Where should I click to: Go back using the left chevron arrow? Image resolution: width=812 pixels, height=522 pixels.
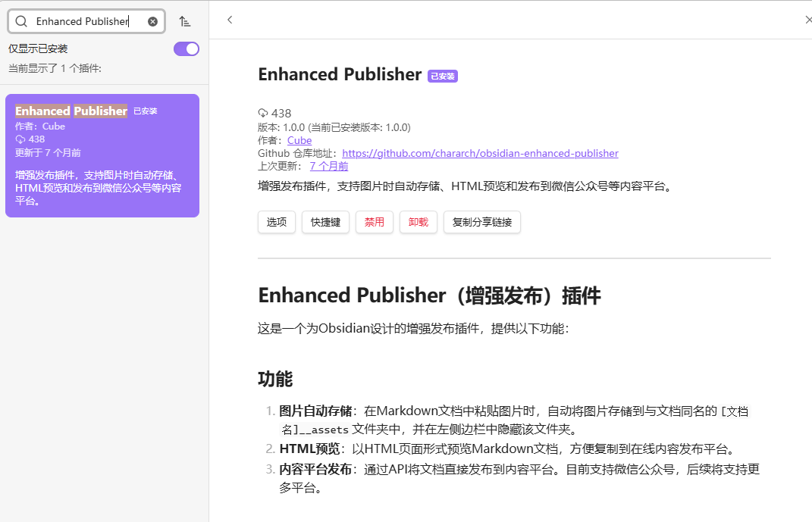[230, 20]
